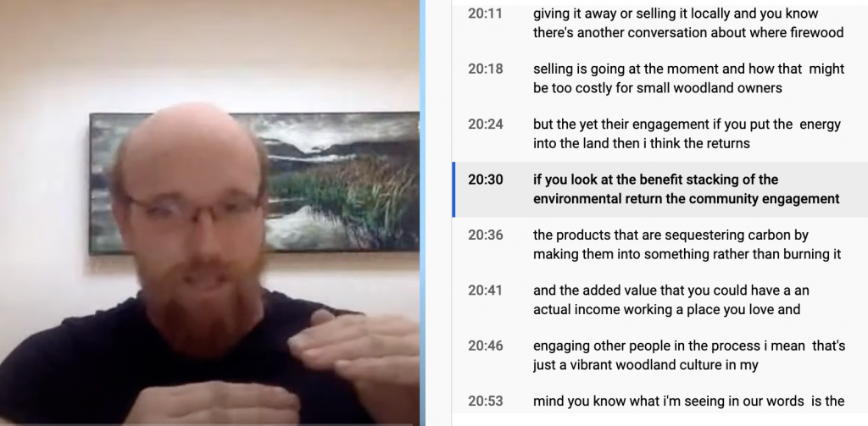Image resolution: width=868 pixels, height=426 pixels.
Task: Jump to transcript timestamp 20:24
Action: (x=485, y=124)
